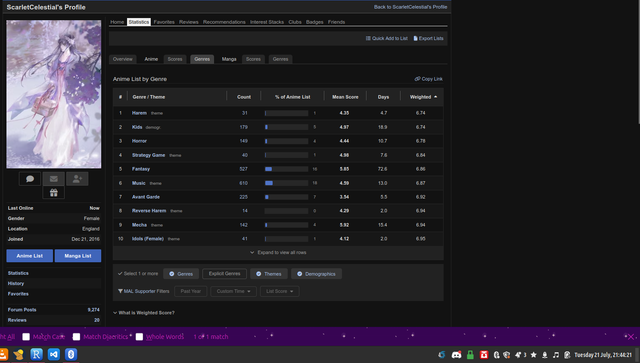Click the Fantasy percentage bar
The width and height of the screenshot is (640, 363).
point(286,169)
